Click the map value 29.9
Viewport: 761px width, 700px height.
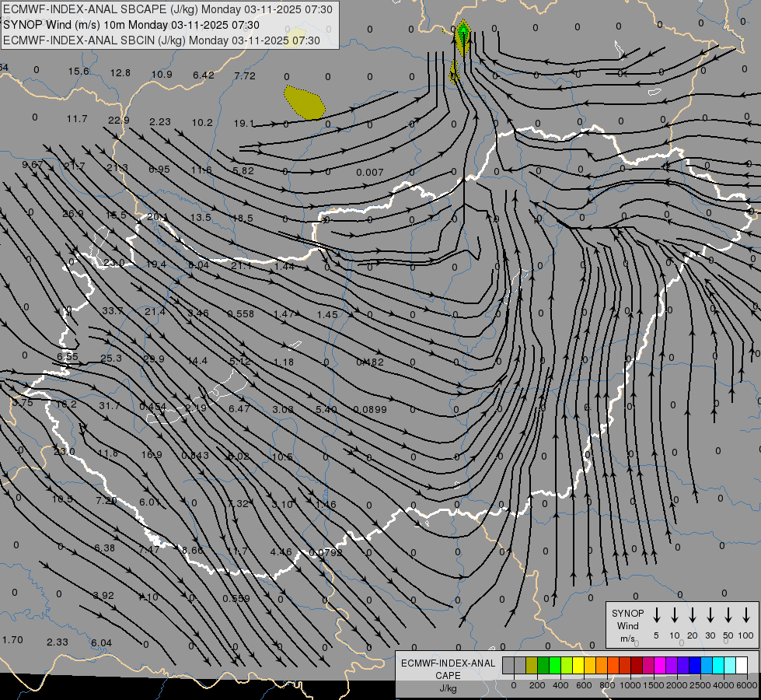coord(154,359)
